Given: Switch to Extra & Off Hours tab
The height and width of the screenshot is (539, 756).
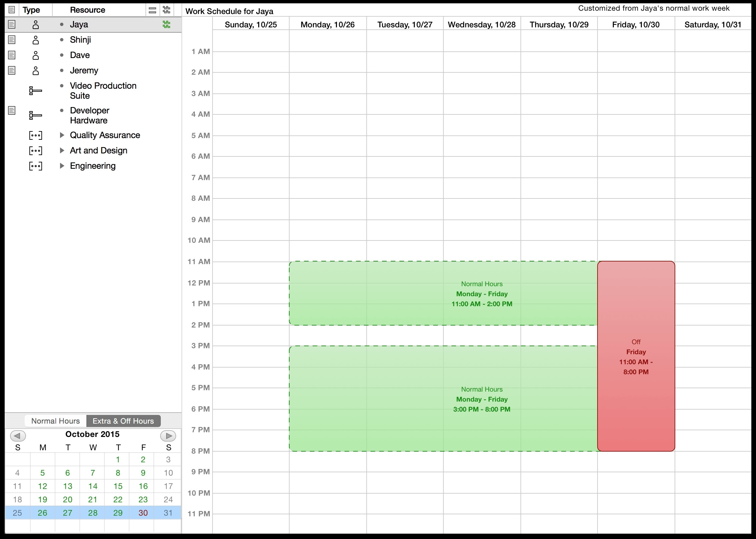Looking at the screenshot, I should click(123, 421).
